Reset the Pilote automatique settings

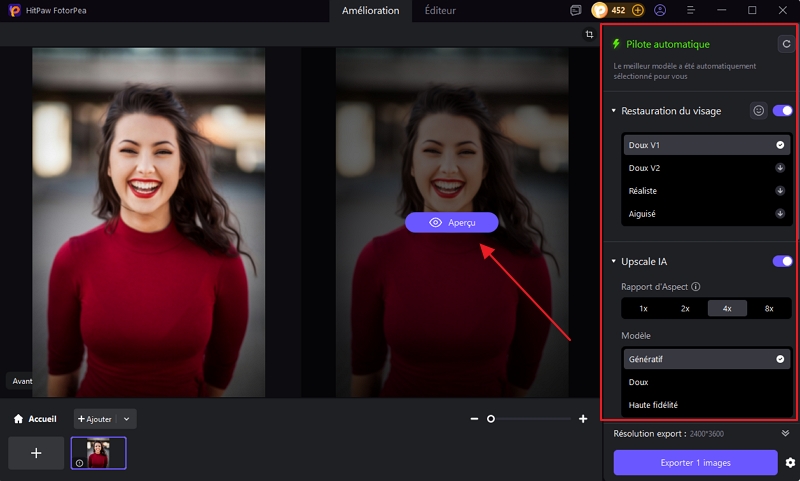[x=786, y=44]
